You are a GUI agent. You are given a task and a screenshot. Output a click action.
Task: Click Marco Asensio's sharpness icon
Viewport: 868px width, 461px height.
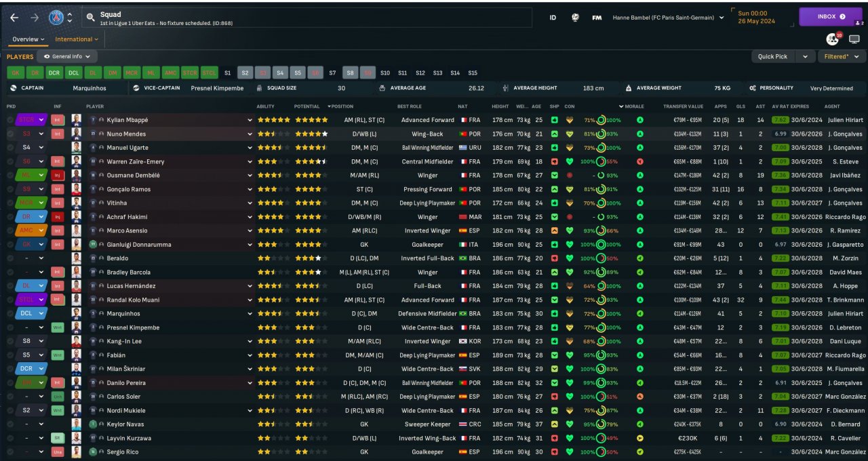554,230
